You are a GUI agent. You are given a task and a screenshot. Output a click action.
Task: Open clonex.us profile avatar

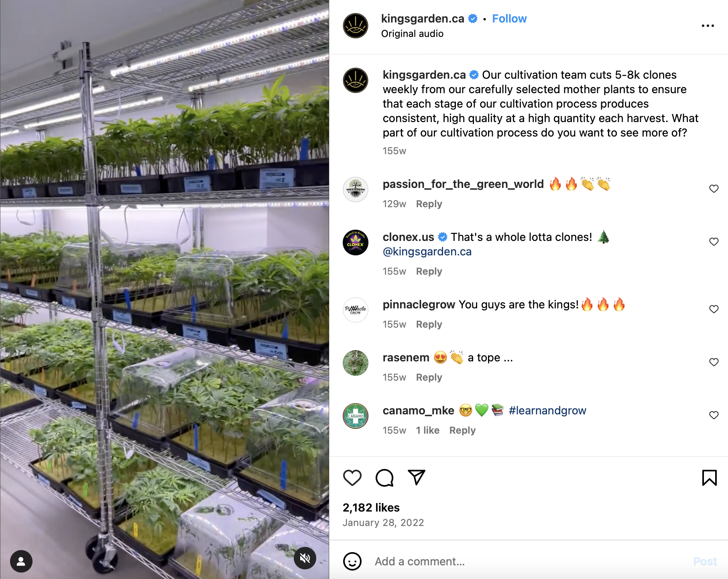(x=356, y=243)
